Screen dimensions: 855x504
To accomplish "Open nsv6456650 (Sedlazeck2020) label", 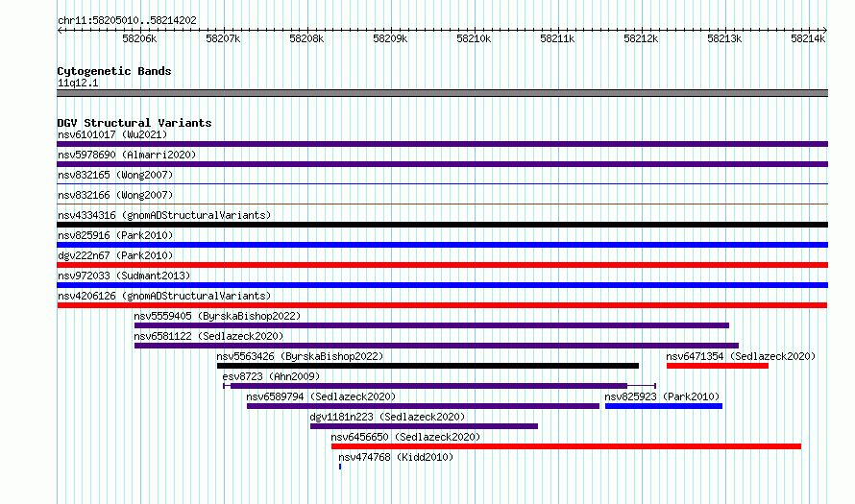I will (x=405, y=437).
